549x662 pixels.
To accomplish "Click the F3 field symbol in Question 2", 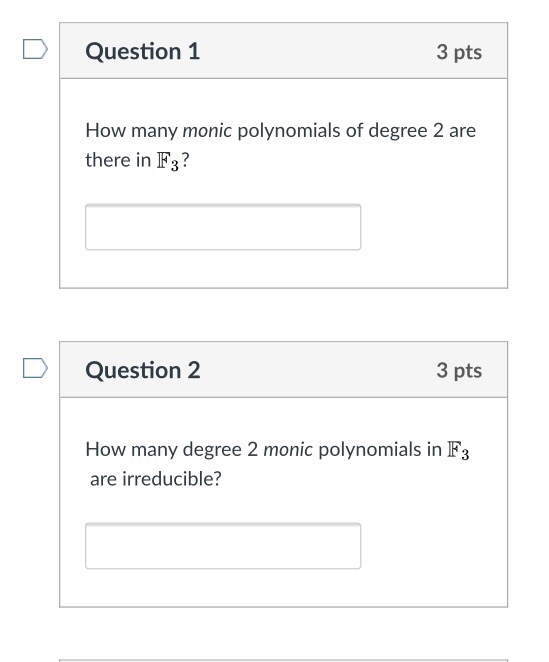I will click(458, 450).
